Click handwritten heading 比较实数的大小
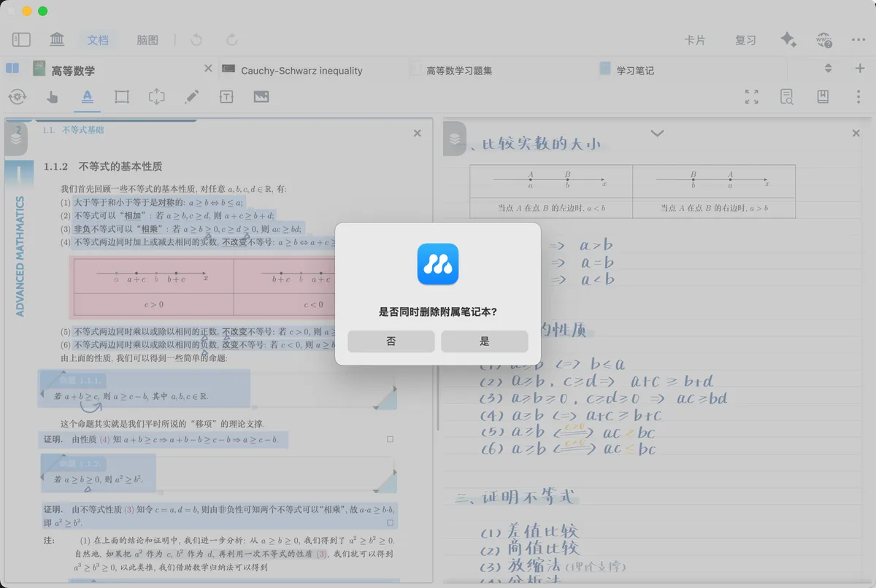Image resolution: width=876 pixels, height=588 pixels. click(541, 144)
